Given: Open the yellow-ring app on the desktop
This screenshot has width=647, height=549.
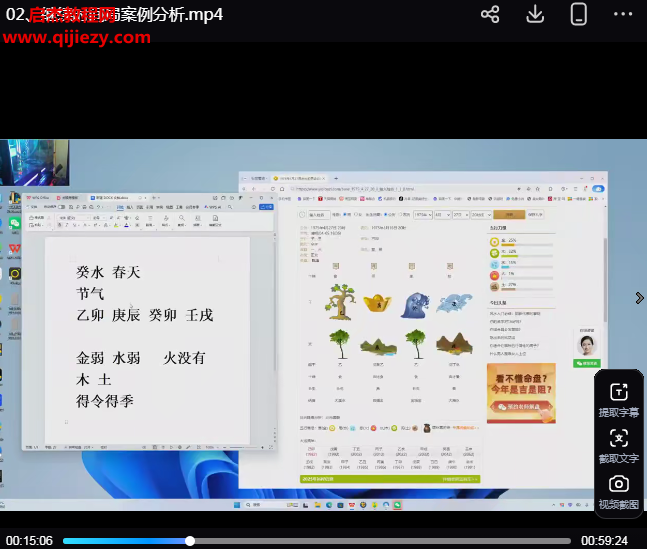Looking at the screenshot, I should [x=14, y=273].
